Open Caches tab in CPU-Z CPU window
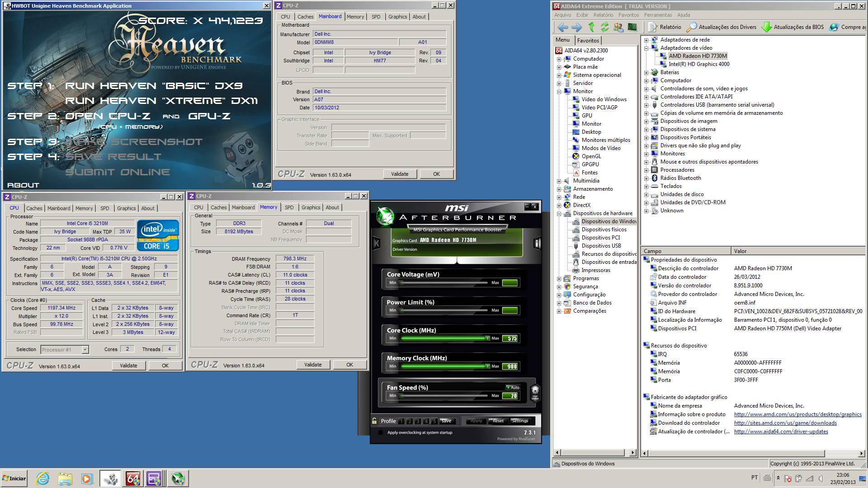Screen dimensions: 868x488 pyautogui.click(x=34, y=208)
